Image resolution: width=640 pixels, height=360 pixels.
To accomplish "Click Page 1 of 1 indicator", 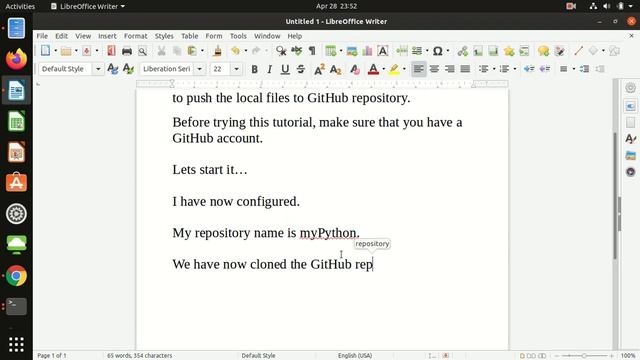I will (52, 356).
